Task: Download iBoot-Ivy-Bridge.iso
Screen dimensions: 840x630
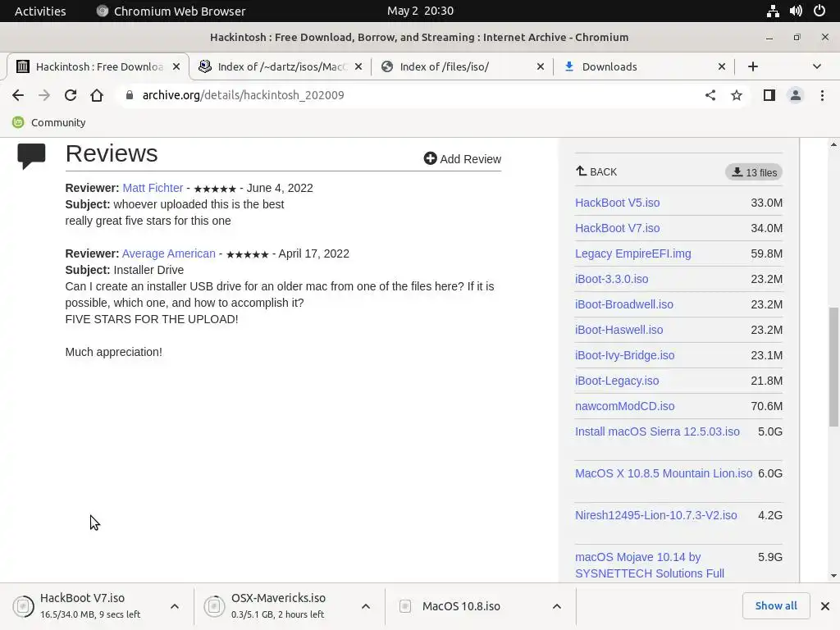Action: [624, 355]
